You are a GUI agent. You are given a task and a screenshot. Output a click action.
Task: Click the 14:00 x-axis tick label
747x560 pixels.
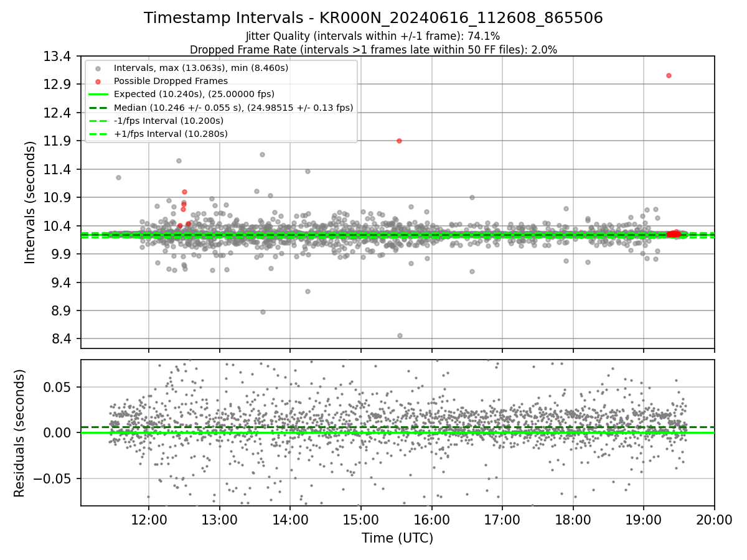tap(290, 520)
